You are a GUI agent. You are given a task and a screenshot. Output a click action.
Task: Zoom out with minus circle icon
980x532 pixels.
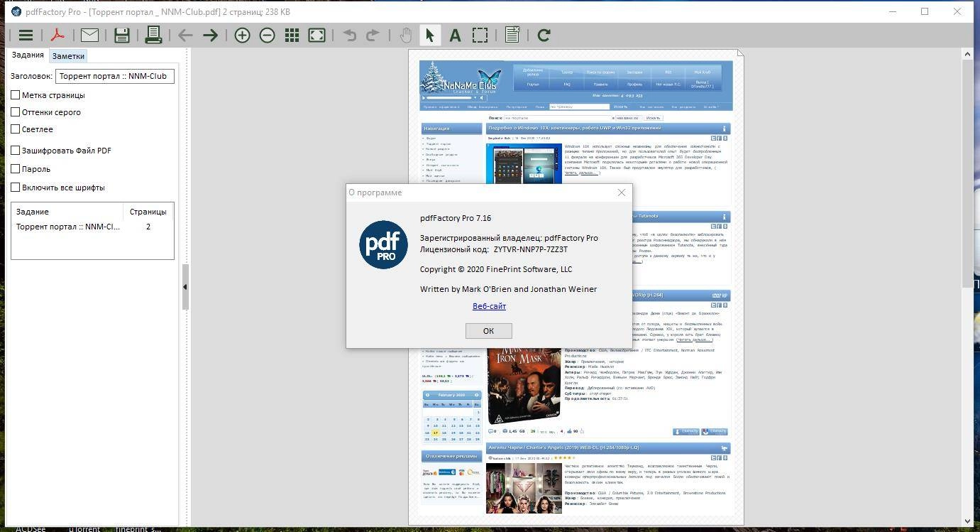click(267, 35)
